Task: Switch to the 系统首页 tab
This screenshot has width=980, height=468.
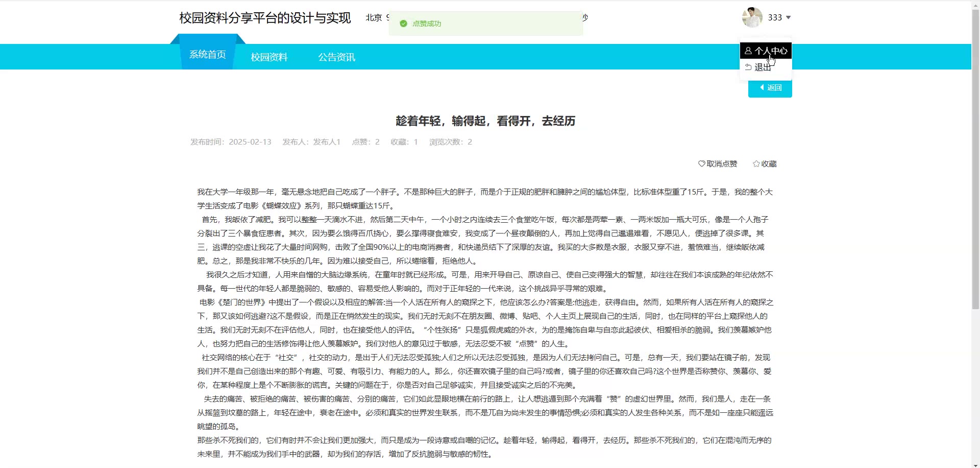Action: 207,55
